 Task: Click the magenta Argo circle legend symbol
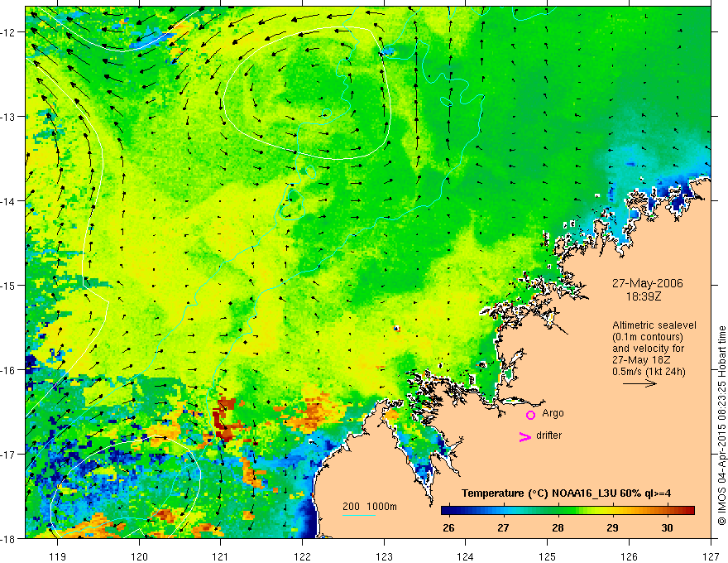(530, 415)
